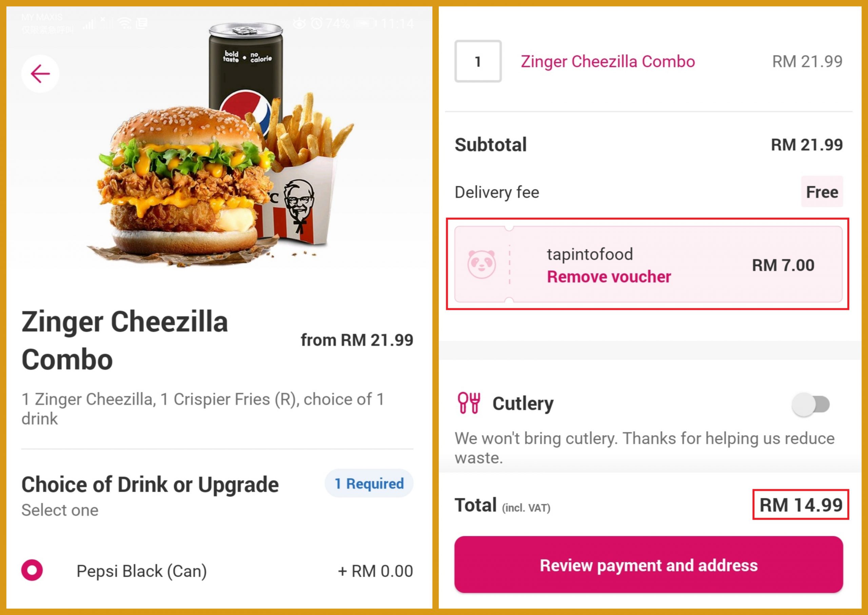
Task: Tap the tapintofood voucher code text
Action: pos(590,254)
